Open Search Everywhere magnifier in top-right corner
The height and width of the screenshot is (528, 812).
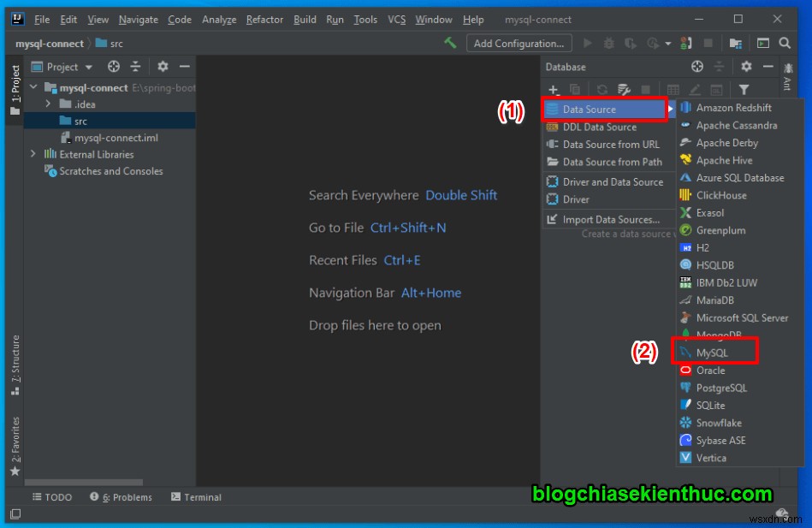pyautogui.click(x=785, y=42)
